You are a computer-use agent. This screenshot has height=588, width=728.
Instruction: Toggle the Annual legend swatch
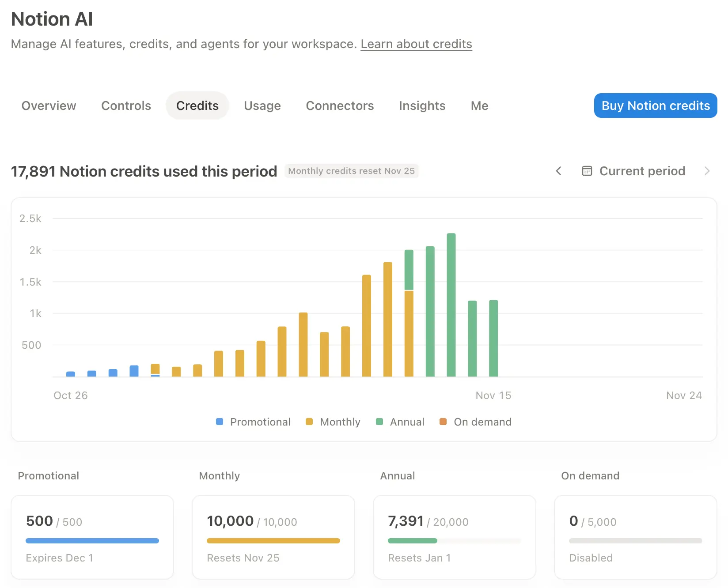[x=379, y=422]
